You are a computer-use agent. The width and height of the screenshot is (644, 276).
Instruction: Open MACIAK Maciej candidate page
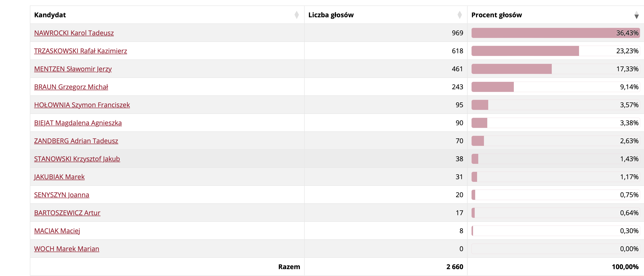click(57, 231)
